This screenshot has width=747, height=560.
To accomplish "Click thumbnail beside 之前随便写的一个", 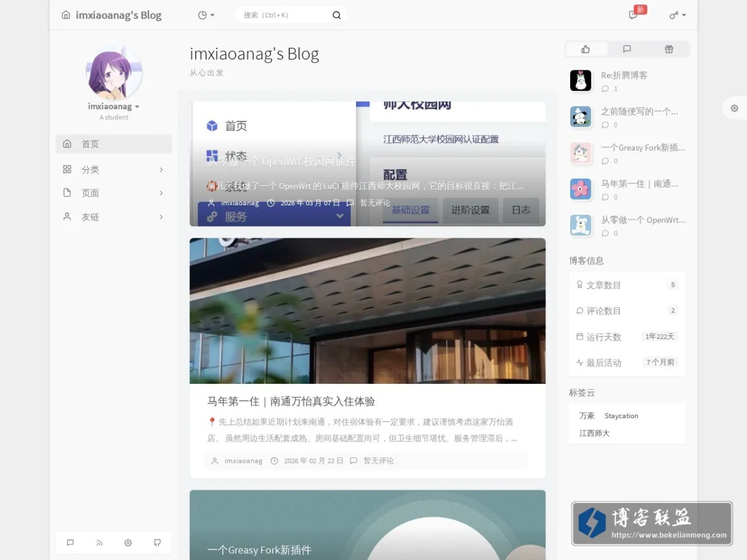I will point(581,116).
